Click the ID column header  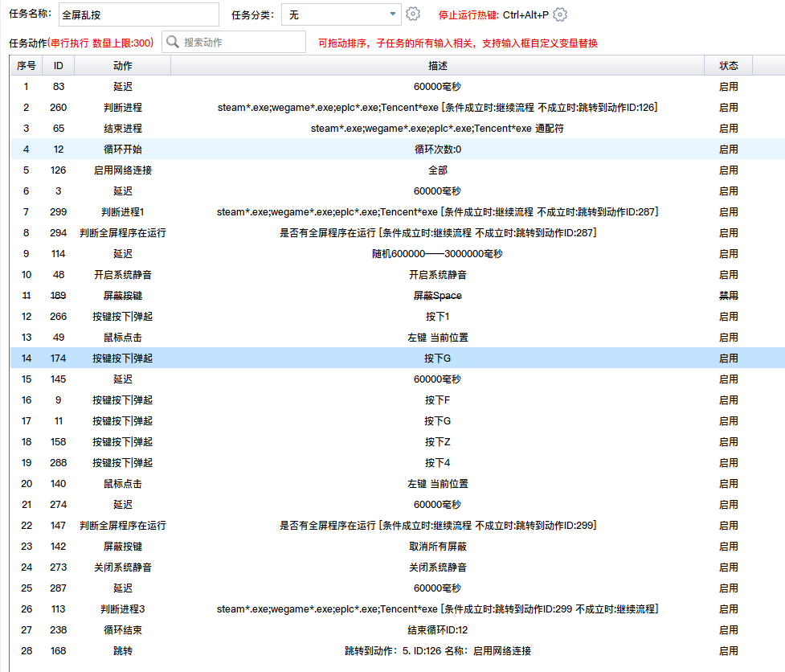(x=58, y=66)
